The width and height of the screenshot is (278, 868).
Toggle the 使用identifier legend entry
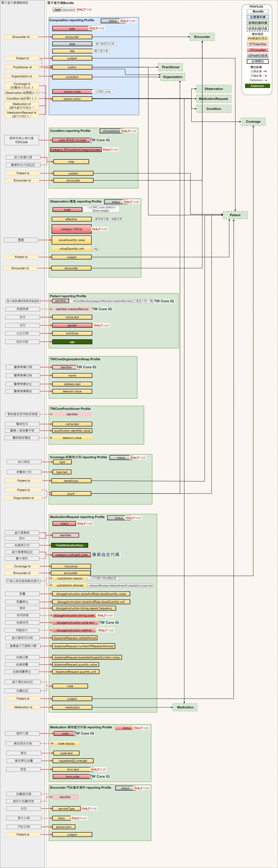(257, 44)
